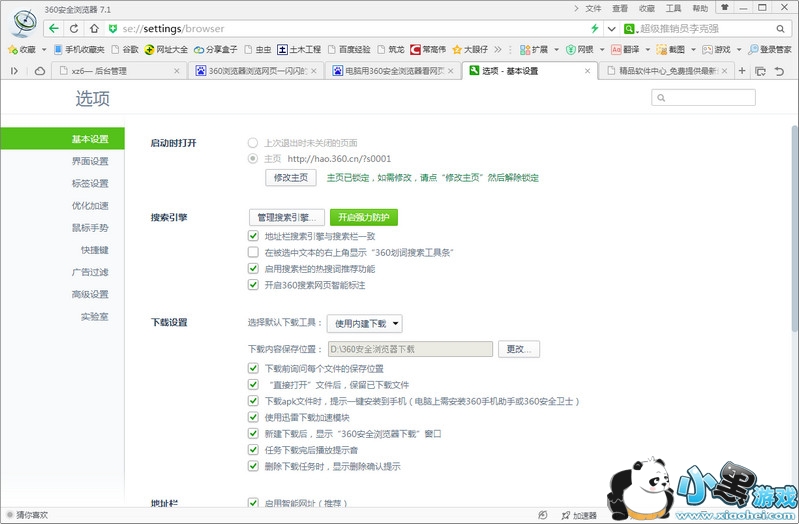The image size is (799, 524).
Task: Open 广告过滤 settings section
Action: click(x=90, y=272)
